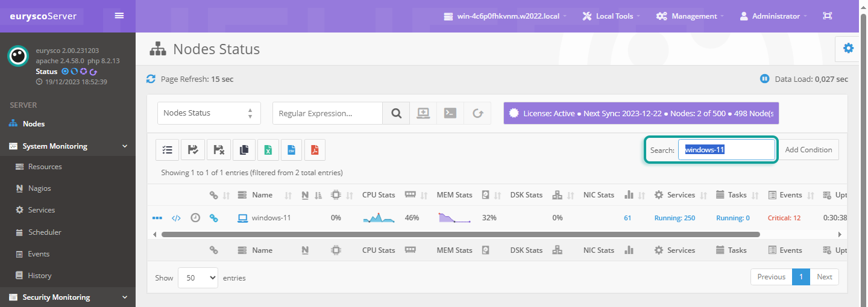Run the regular expression search magnifier

click(x=396, y=113)
